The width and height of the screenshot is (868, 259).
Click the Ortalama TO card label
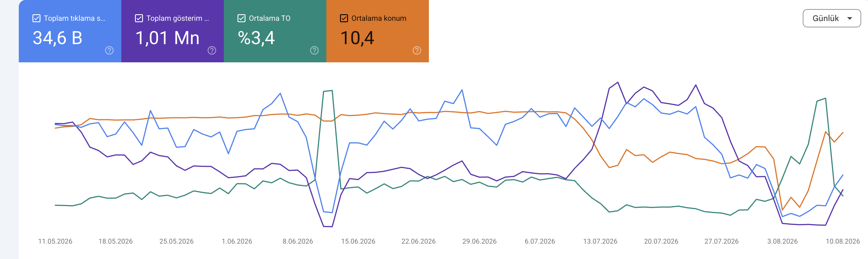(270, 18)
